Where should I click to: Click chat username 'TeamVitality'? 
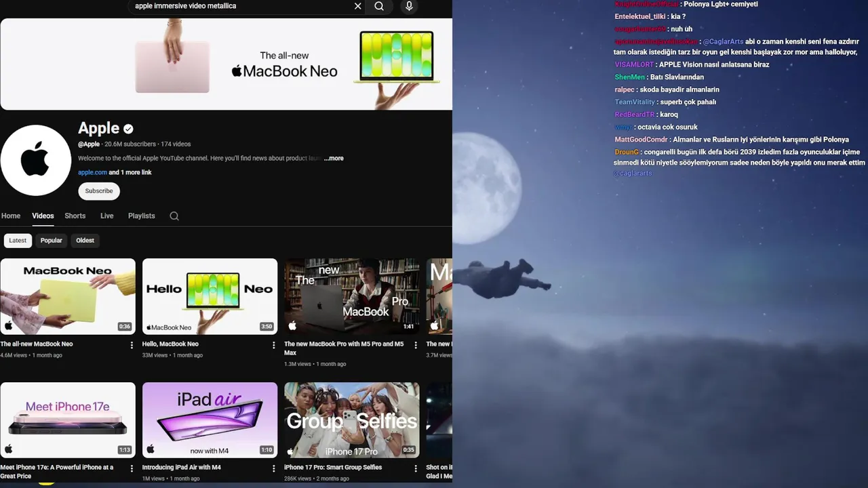pyautogui.click(x=635, y=102)
